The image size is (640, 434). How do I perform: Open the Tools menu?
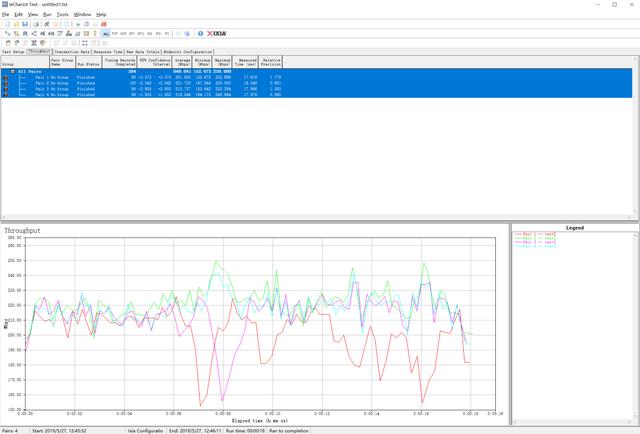pos(63,14)
